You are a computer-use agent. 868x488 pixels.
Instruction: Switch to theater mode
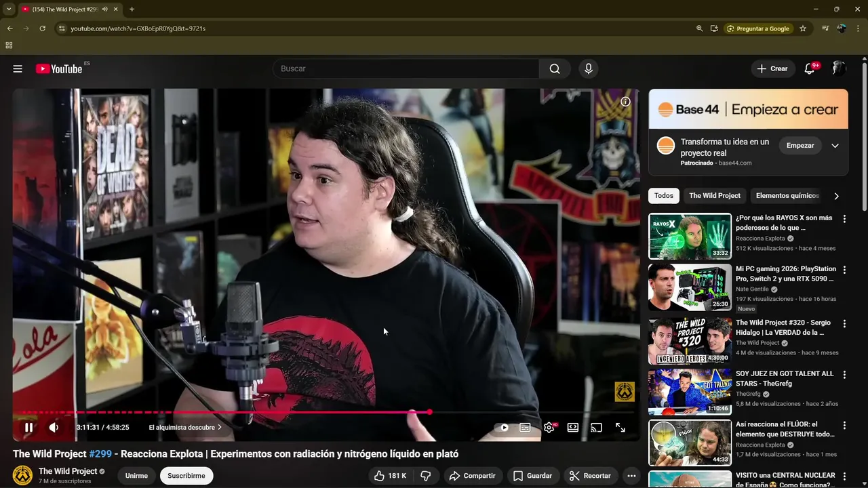573,428
